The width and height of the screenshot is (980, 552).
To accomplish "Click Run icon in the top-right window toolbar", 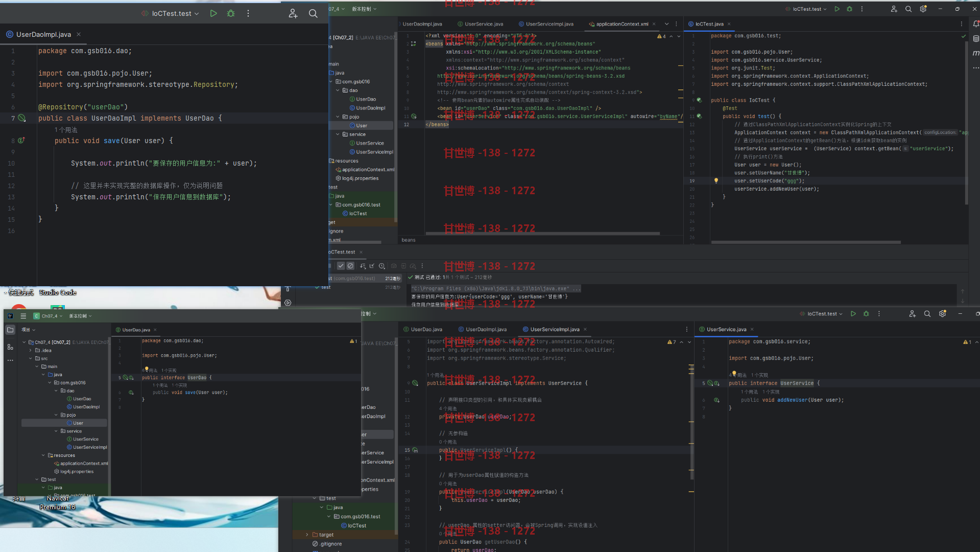I will click(837, 9).
